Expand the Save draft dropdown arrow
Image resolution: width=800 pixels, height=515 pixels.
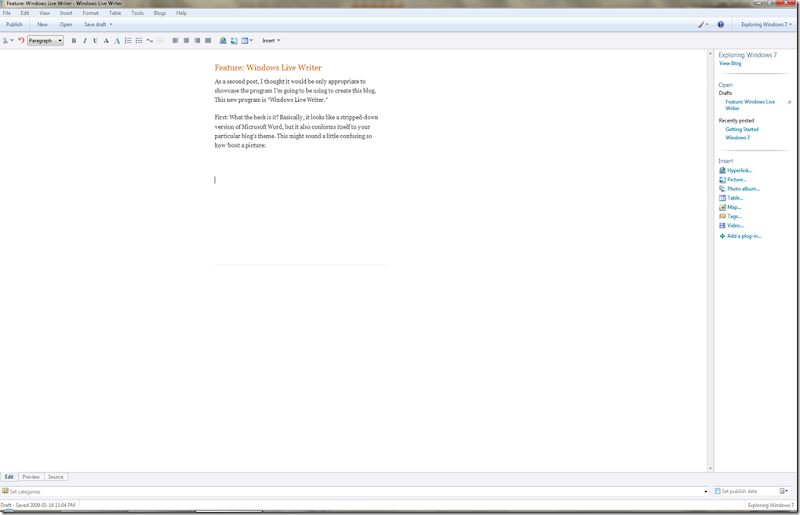tap(111, 24)
